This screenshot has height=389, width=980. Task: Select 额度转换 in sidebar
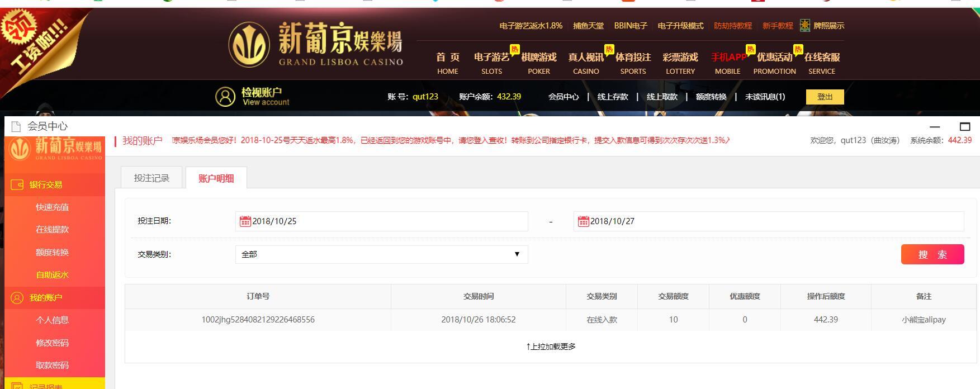pyautogui.click(x=52, y=253)
